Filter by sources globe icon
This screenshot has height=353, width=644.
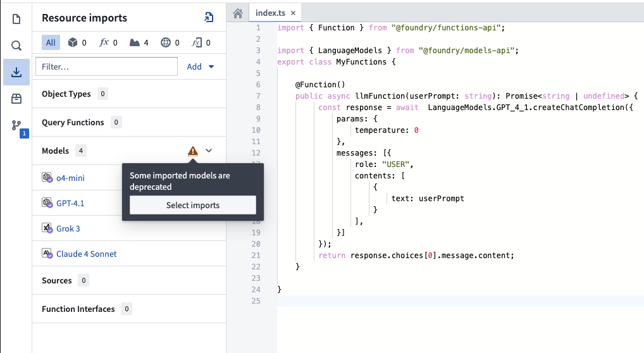tap(170, 42)
